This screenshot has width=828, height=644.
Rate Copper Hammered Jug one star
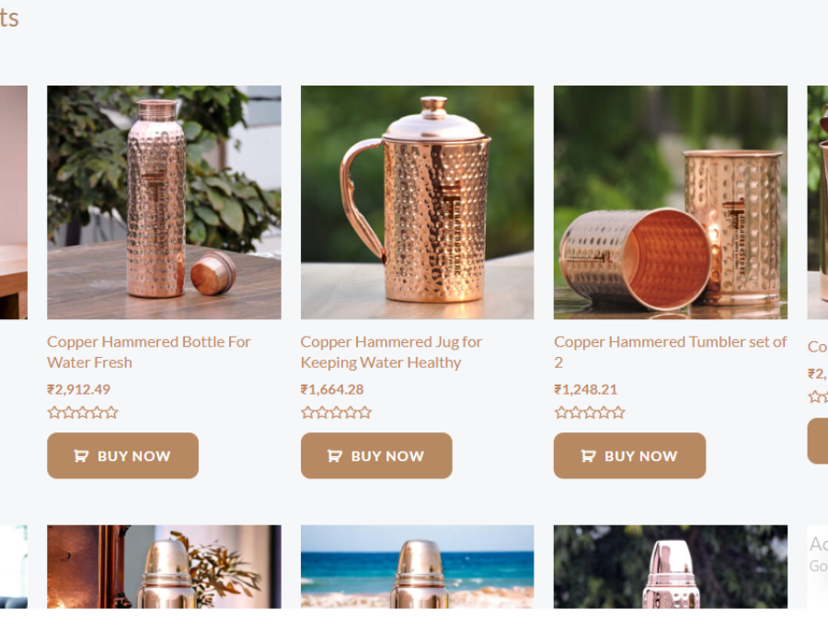click(307, 413)
